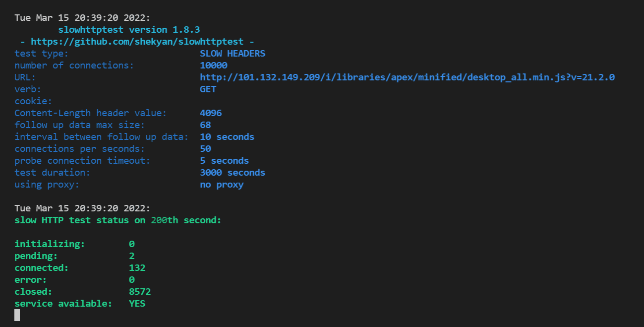Click the SLOW HEADERS test type value
This screenshot has width=644, height=327.
(x=233, y=54)
